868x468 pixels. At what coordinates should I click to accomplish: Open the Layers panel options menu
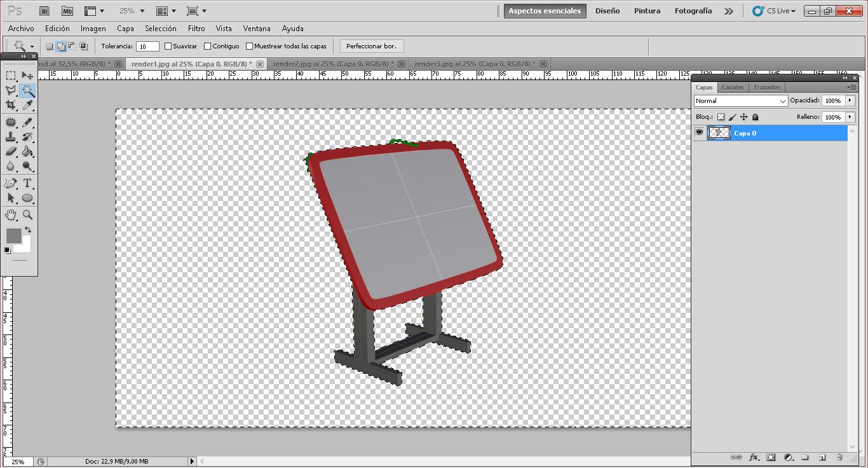coord(851,87)
